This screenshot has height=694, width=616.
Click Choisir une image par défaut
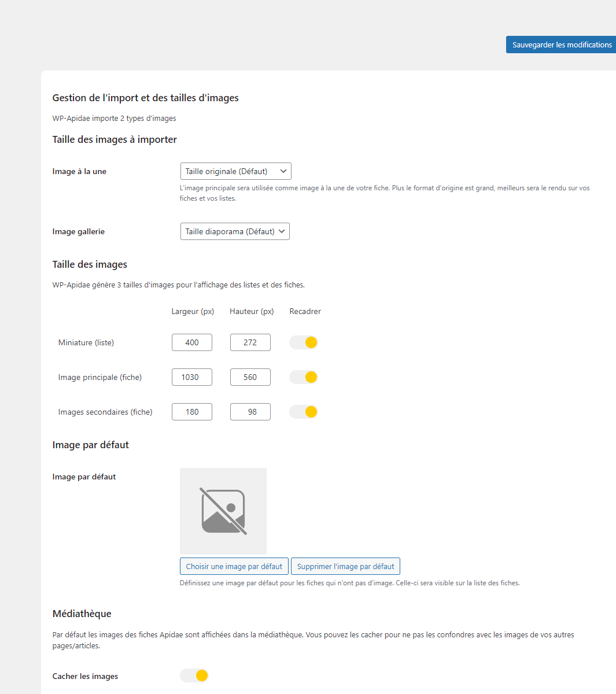(x=234, y=566)
